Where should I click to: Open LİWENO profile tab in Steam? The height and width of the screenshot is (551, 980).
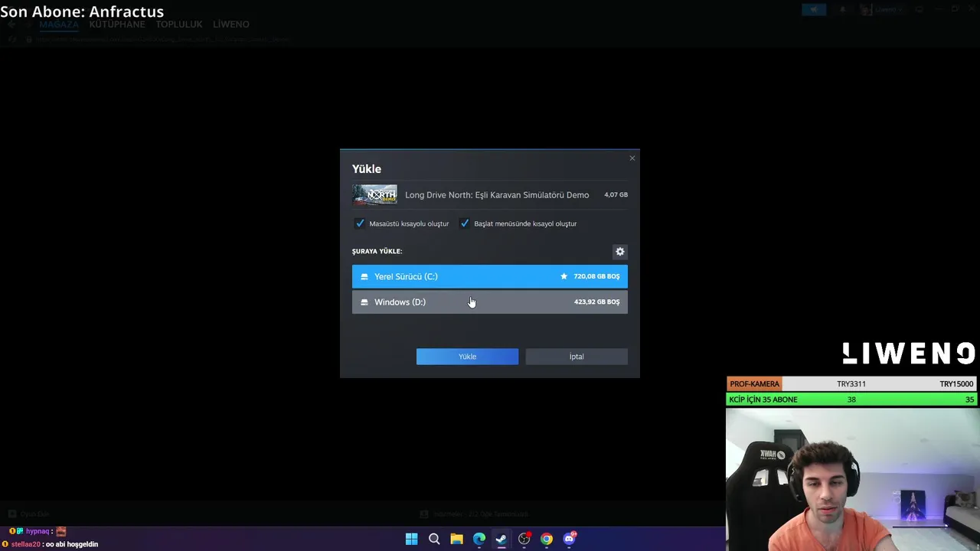click(231, 24)
